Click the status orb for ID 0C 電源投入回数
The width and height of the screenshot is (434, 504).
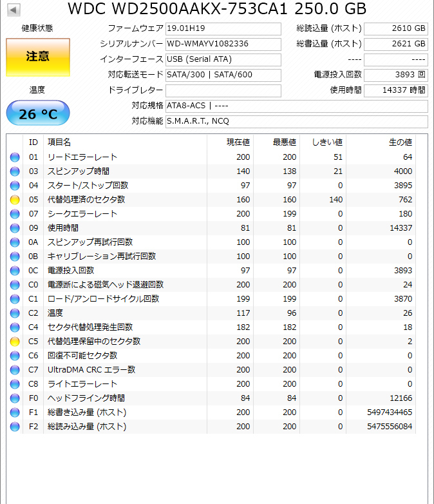tap(15, 271)
